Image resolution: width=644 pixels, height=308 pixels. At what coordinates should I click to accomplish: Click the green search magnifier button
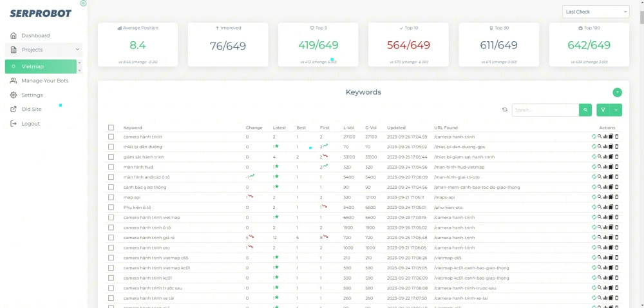[585, 110]
